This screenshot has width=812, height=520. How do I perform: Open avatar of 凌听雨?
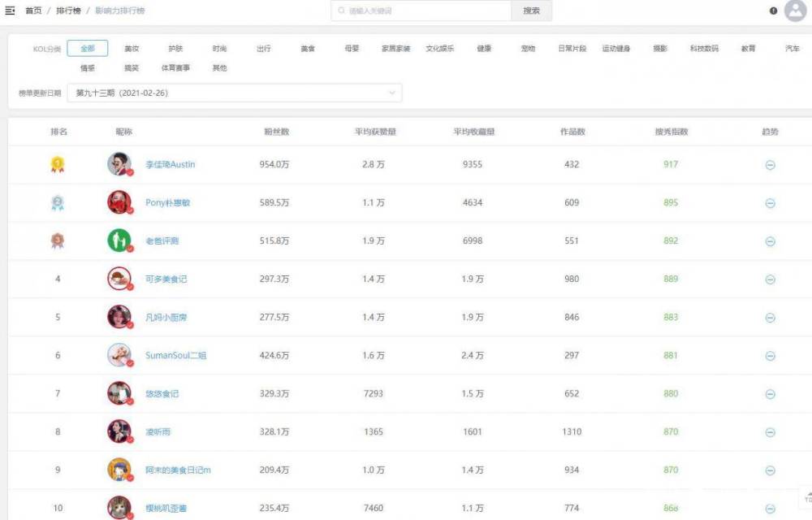(x=119, y=431)
